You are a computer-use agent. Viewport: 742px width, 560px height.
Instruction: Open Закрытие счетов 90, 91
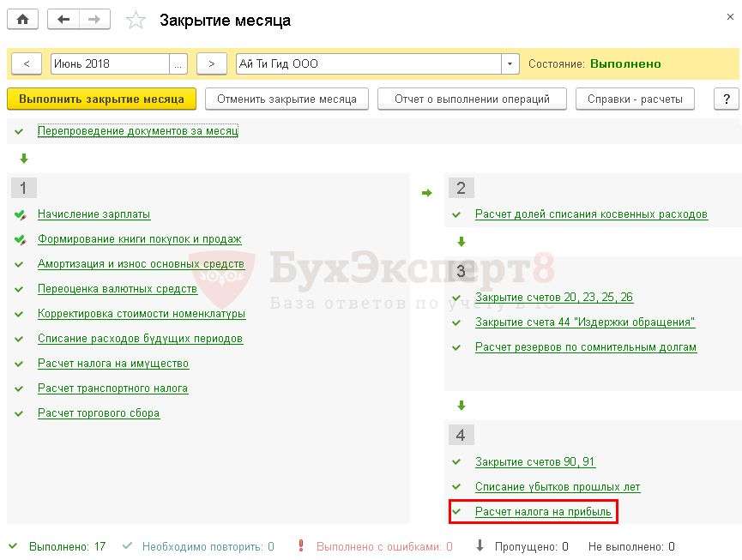(x=535, y=461)
